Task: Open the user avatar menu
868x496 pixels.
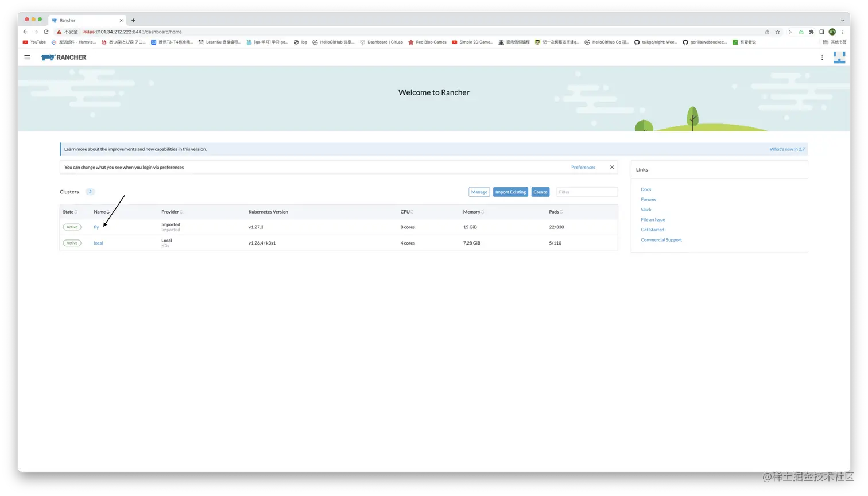Action: tap(839, 57)
